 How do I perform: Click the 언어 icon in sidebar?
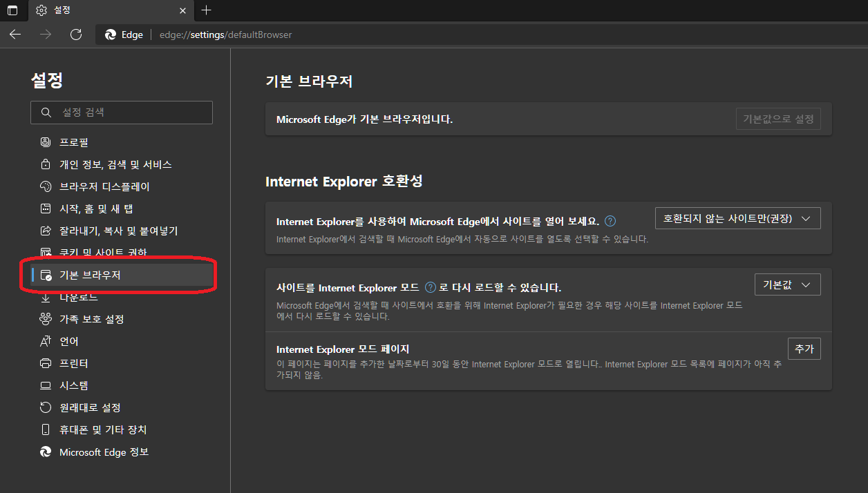coord(46,341)
